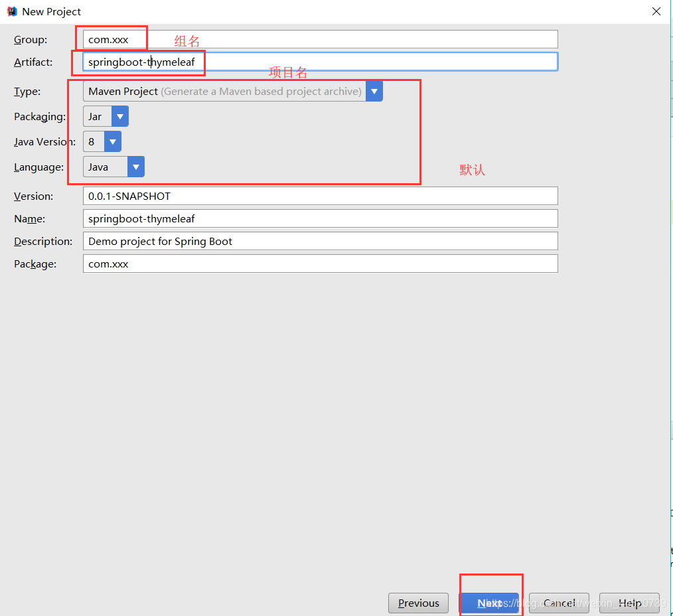This screenshot has height=616, width=673.
Task: Click the Group input field
Action: pos(320,39)
